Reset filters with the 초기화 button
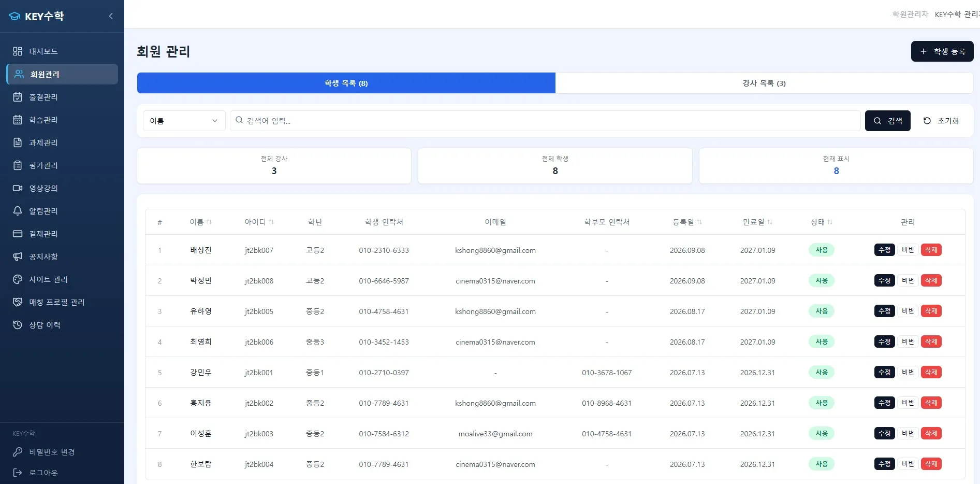This screenshot has width=980, height=484. pyautogui.click(x=941, y=121)
